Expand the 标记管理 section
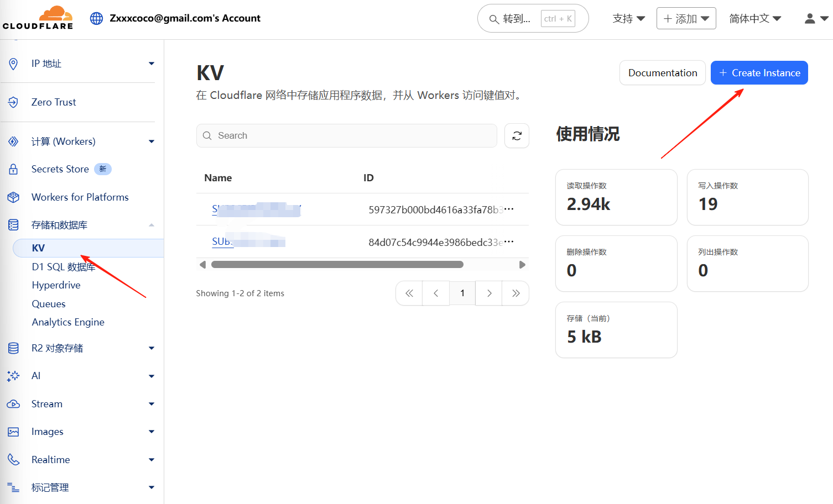The width and height of the screenshot is (833, 504). point(152,487)
